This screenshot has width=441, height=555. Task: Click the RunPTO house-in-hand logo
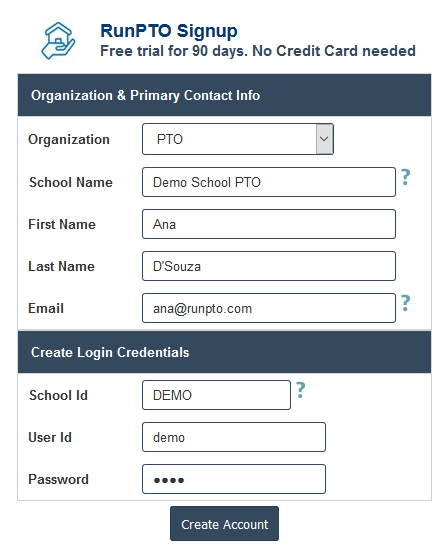[58, 41]
